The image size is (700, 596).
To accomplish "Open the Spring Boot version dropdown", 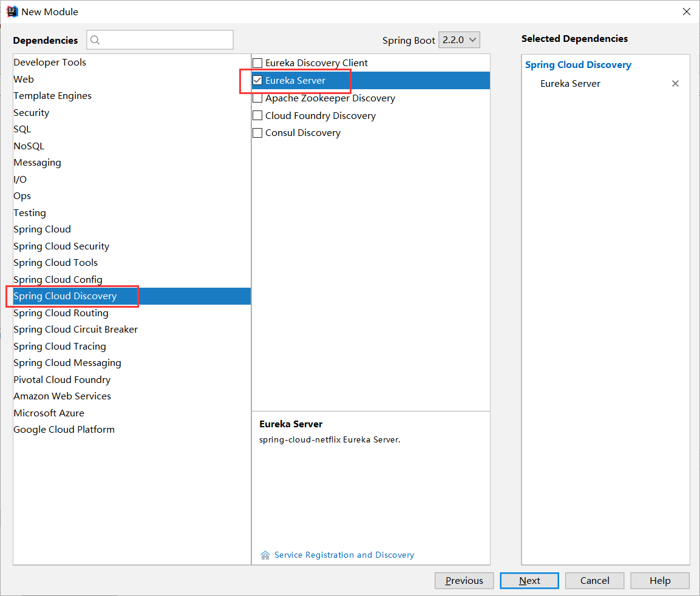I will [459, 39].
